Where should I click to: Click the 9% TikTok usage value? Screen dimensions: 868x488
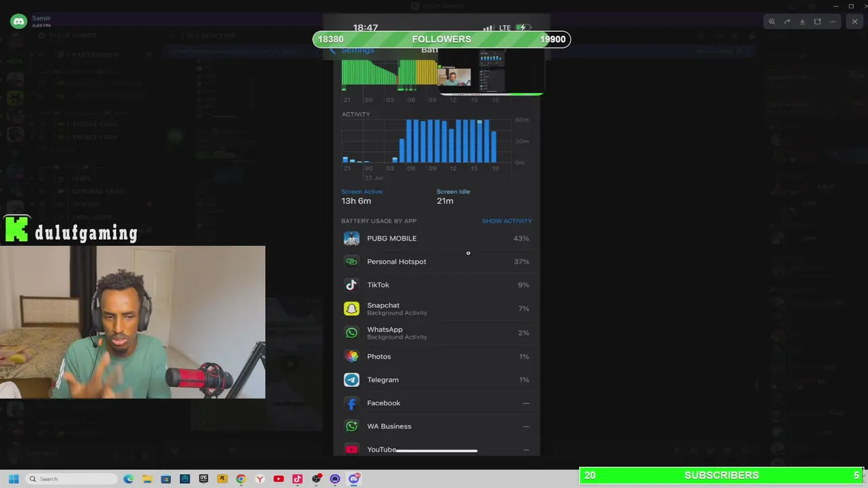pyautogui.click(x=523, y=285)
